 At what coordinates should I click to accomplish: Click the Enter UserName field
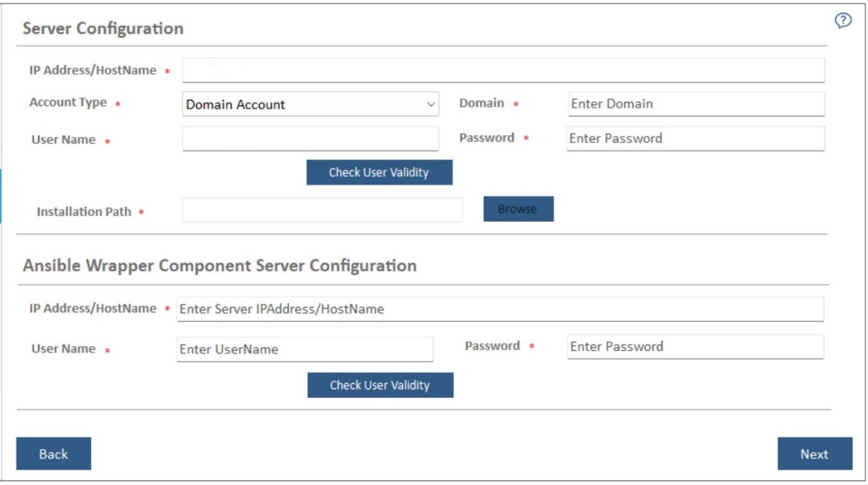tap(305, 350)
